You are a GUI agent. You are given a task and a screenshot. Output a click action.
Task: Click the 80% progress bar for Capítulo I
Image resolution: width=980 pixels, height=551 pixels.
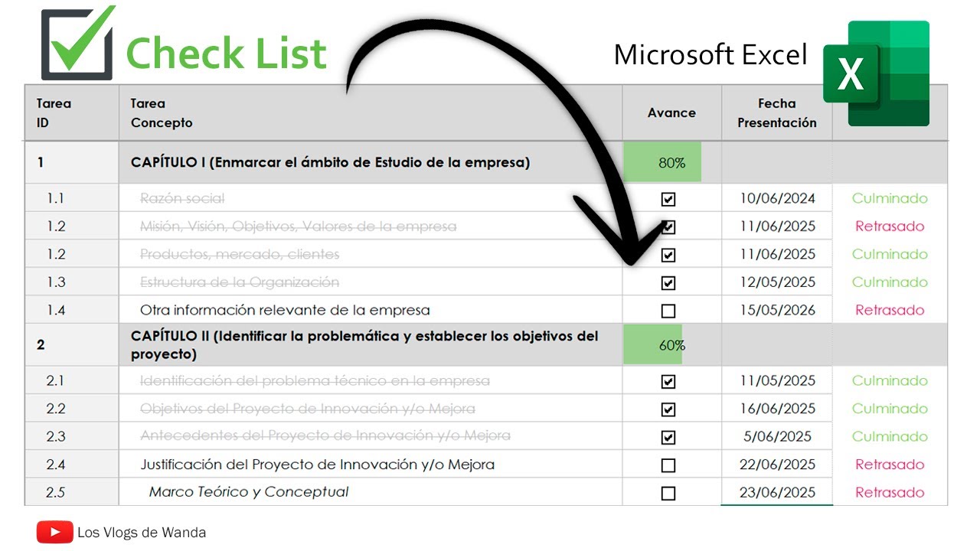(663, 162)
